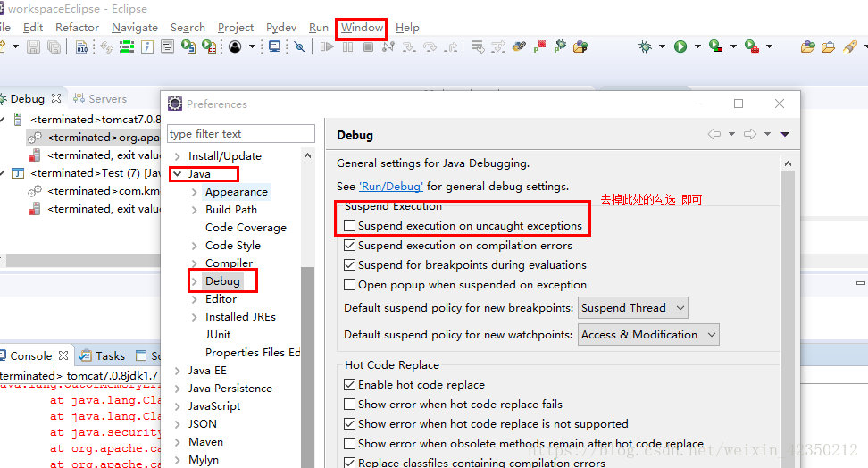This screenshot has width=868, height=468.
Task: Click the Open Type folder icon
Action: pos(807,47)
